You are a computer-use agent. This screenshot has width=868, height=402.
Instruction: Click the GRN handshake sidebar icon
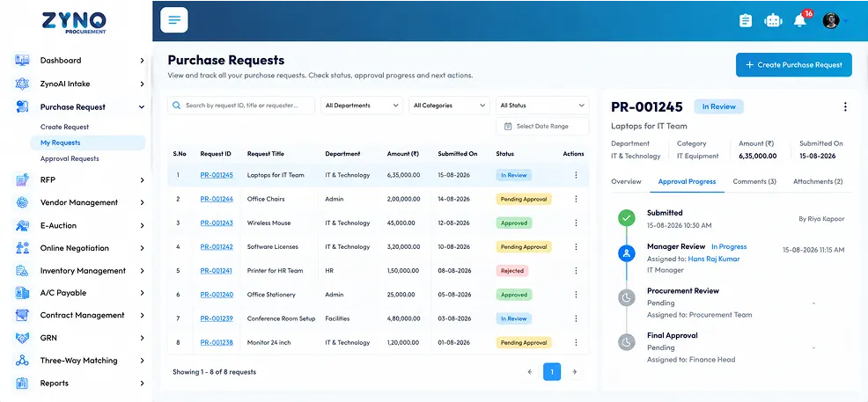pos(22,338)
